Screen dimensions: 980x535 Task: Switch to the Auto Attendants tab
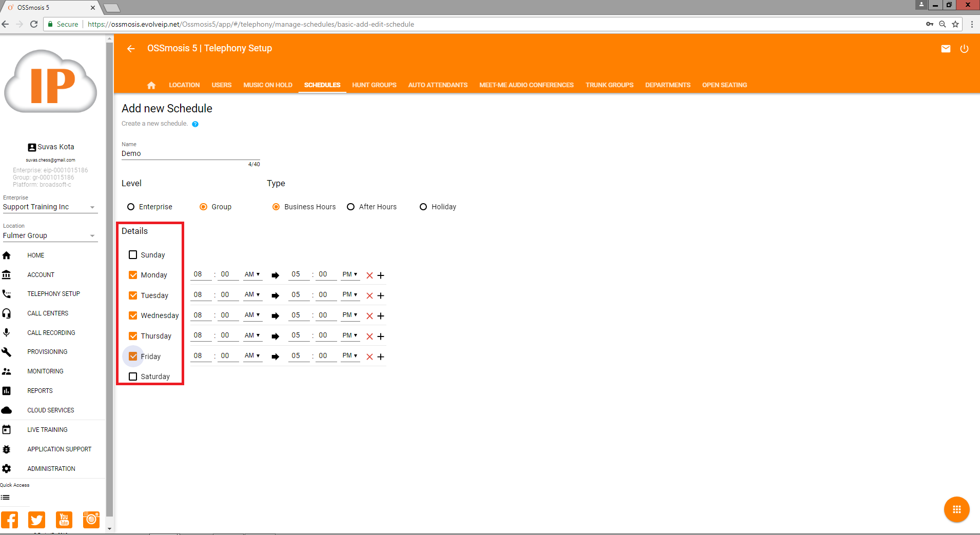438,85
